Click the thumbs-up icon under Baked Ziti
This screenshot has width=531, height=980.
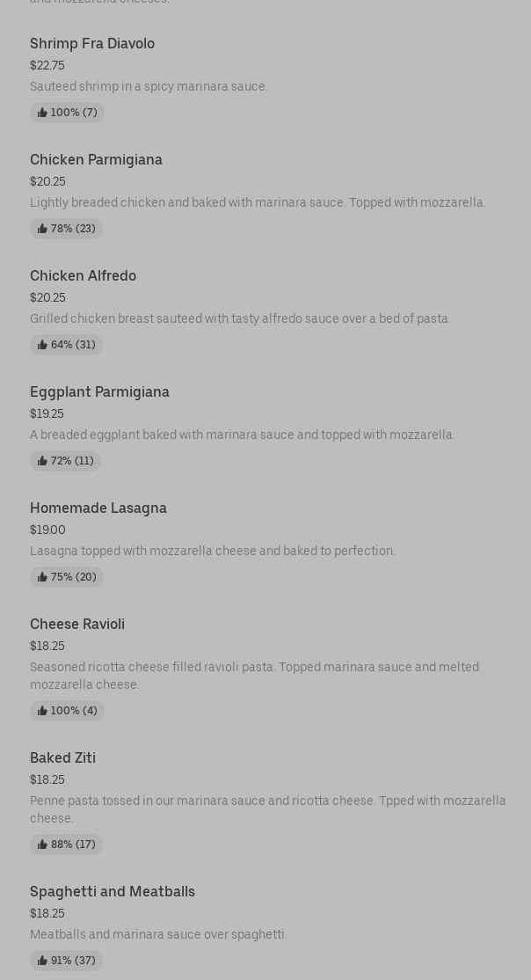click(42, 845)
